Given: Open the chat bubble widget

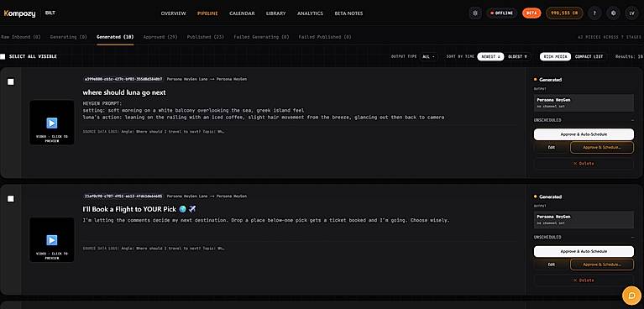Looking at the screenshot, I should coord(631,296).
